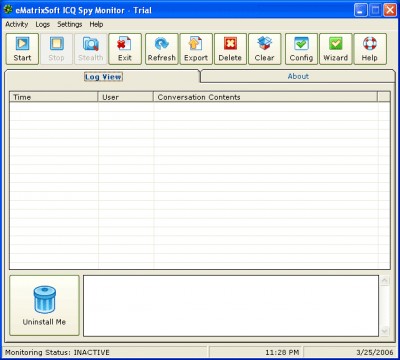Click the 3/25/2006 status bar date

(x=375, y=352)
